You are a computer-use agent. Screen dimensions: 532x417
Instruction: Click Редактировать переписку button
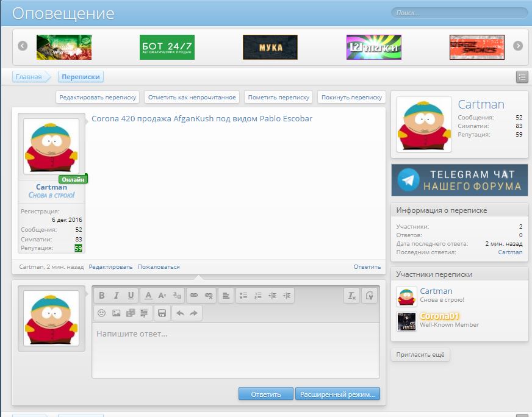(x=98, y=98)
